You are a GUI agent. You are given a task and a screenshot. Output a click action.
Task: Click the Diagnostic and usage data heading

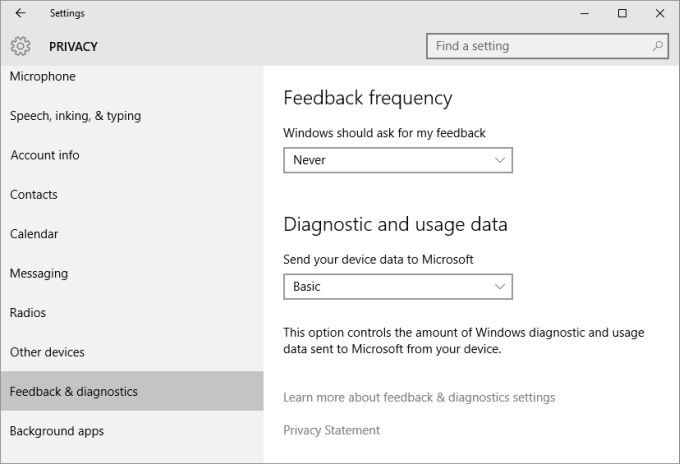coord(395,225)
